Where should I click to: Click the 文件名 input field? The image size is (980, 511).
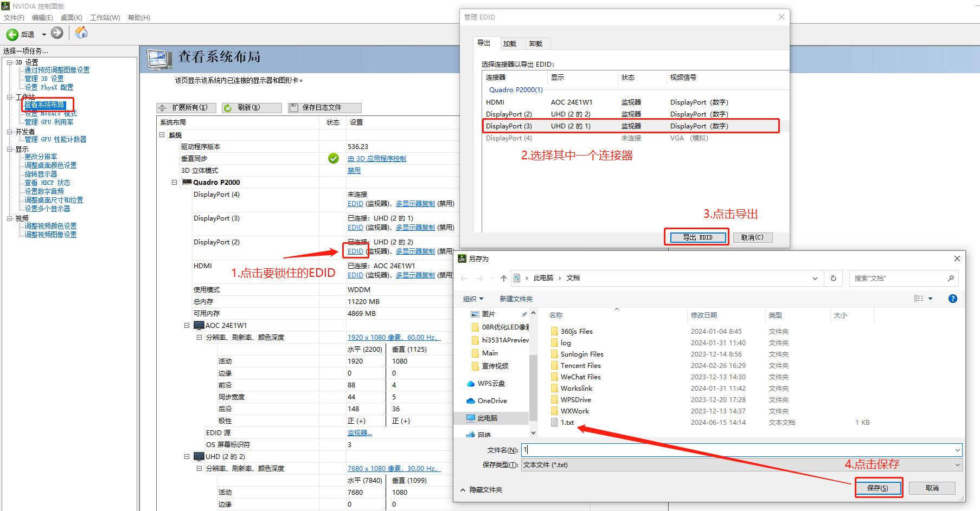pyautogui.click(x=741, y=450)
